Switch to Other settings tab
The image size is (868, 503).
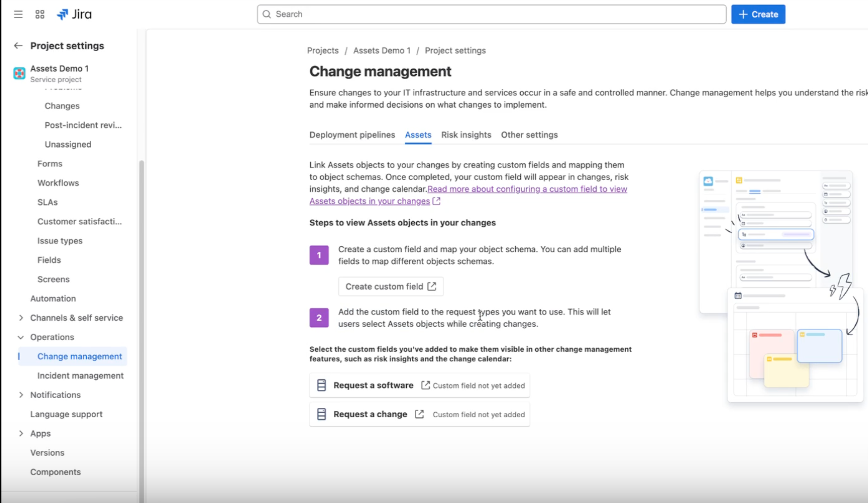pyautogui.click(x=529, y=135)
